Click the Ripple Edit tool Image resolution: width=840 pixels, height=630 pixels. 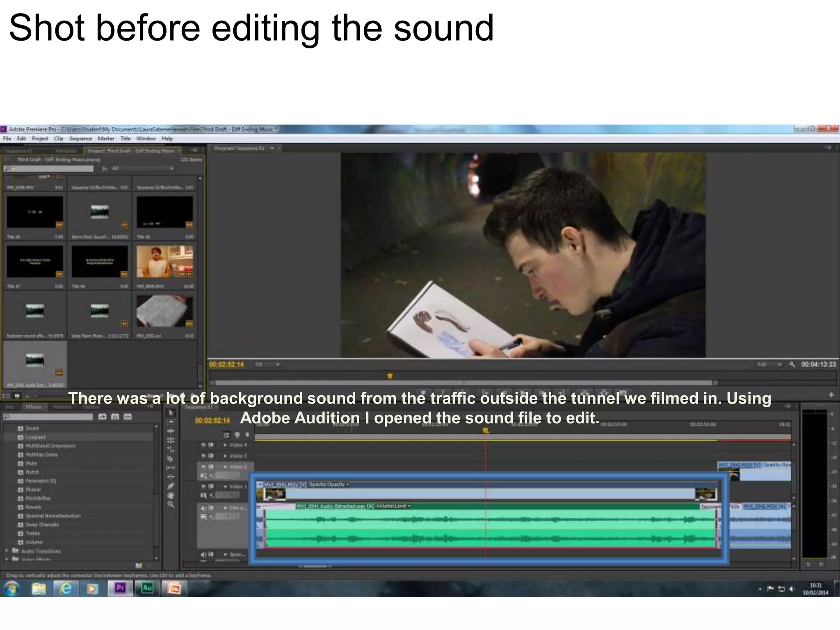171,431
